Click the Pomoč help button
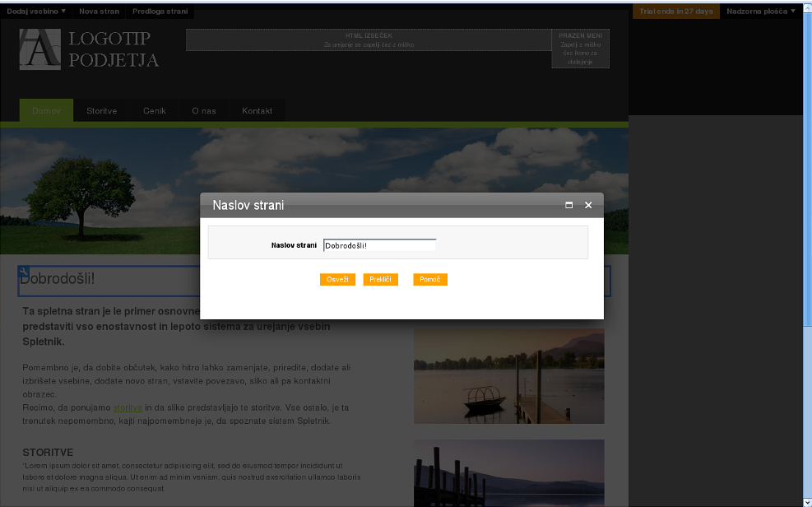This screenshot has height=507, width=812. click(429, 280)
